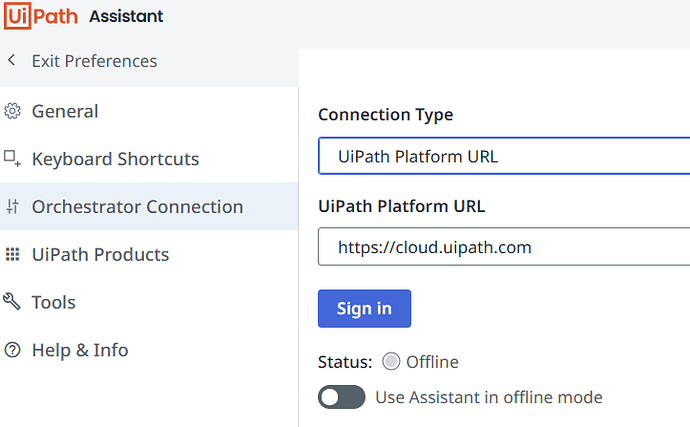690x427 pixels.
Task: Click the UiPath Products grid icon
Action: pos(13,254)
